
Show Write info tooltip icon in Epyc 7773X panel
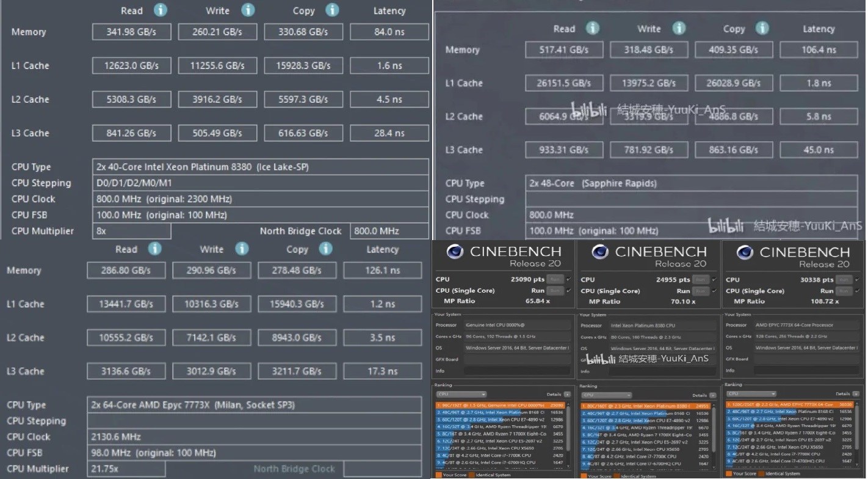[242, 249]
